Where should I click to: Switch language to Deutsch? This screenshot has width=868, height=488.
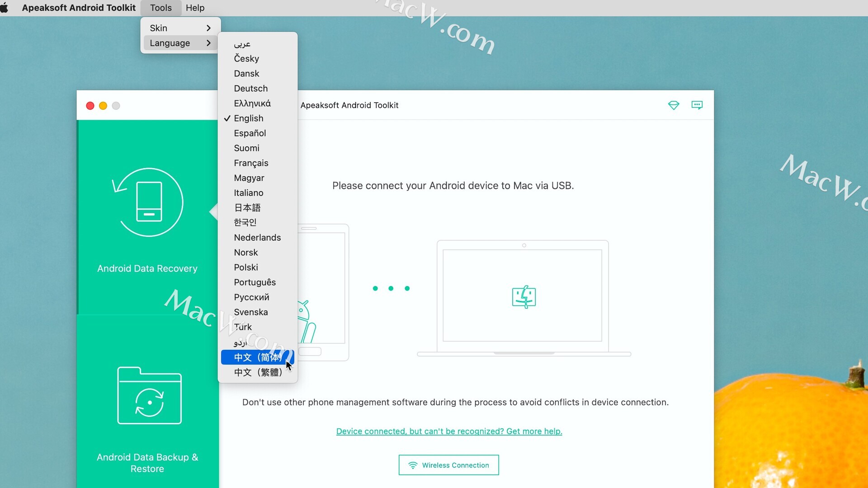click(258, 89)
